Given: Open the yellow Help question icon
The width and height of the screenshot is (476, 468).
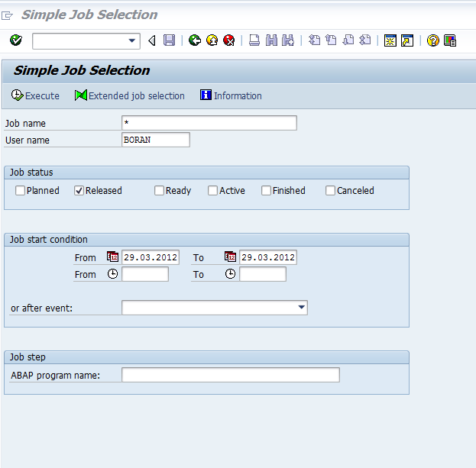Looking at the screenshot, I should (x=433, y=40).
